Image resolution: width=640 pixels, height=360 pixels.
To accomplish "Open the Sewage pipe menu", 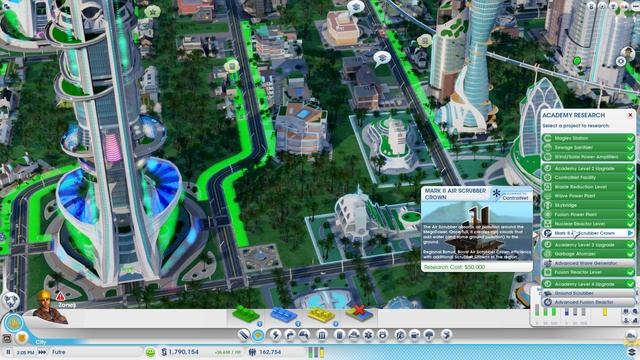I will tap(304, 335).
